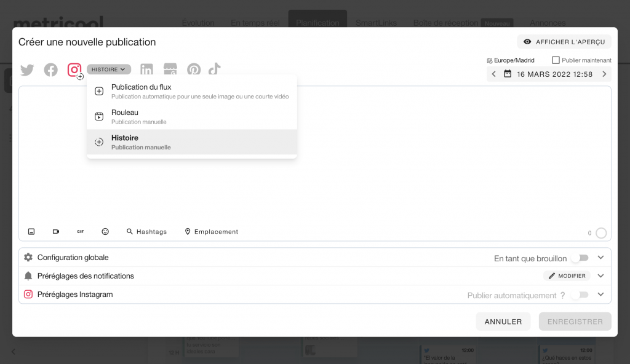Screen dimensions: 630x364
Task: Click the ANNULER button
Action: coord(503,322)
